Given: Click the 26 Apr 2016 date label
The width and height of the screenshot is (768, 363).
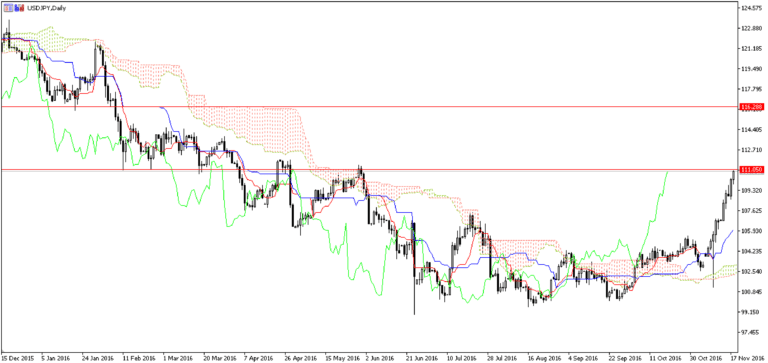Looking at the screenshot, I should coord(300,358).
